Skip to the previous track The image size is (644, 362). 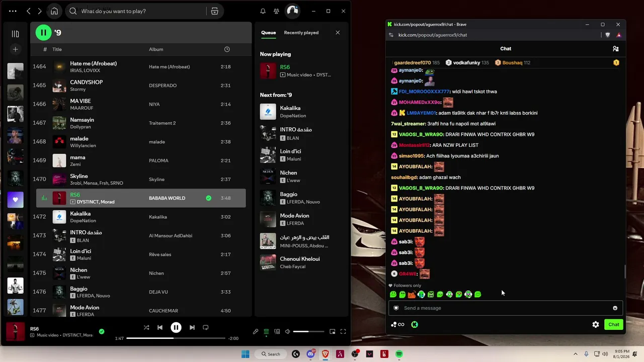pyautogui.click(x=160, y=327)
